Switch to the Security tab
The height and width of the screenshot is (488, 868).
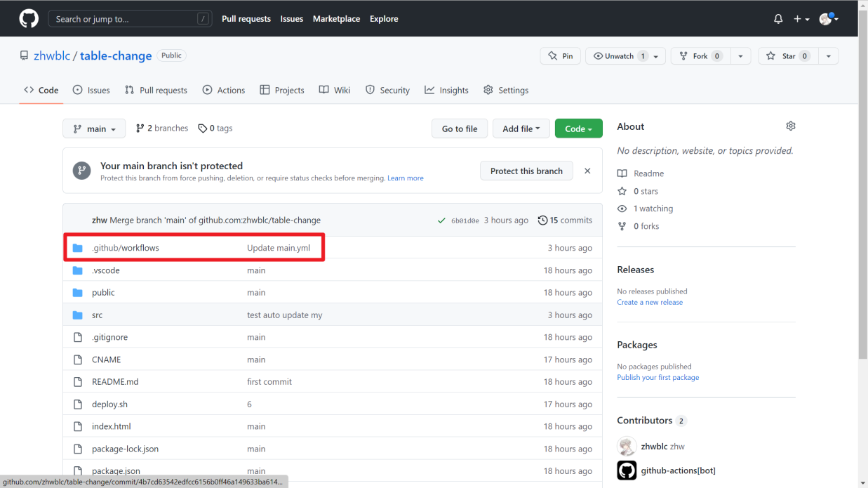387,90
